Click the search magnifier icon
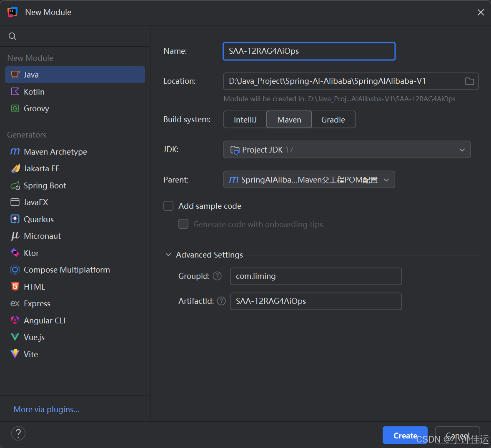The height and width of the screenshot is (448, 491). point(12,36)
